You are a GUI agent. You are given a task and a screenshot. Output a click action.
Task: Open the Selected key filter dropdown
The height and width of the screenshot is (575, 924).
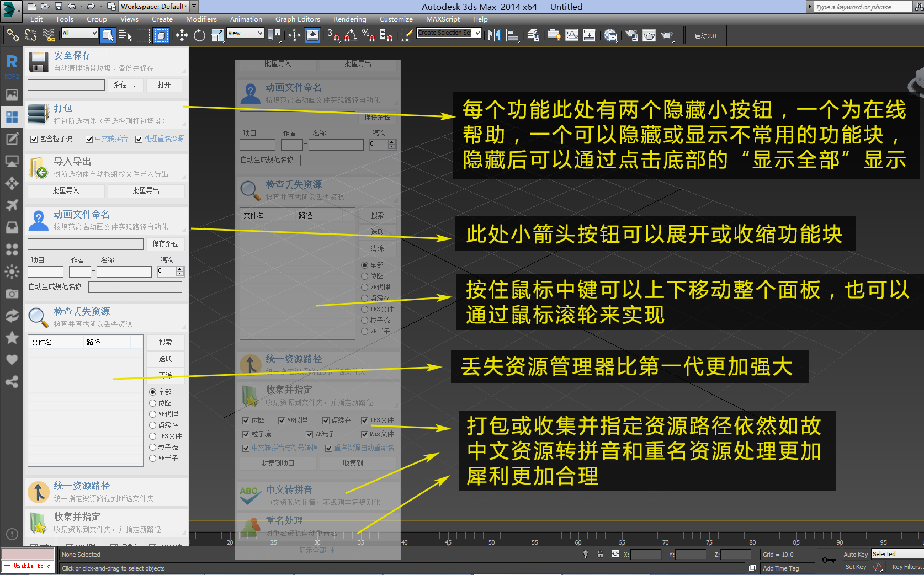[898, 554]
